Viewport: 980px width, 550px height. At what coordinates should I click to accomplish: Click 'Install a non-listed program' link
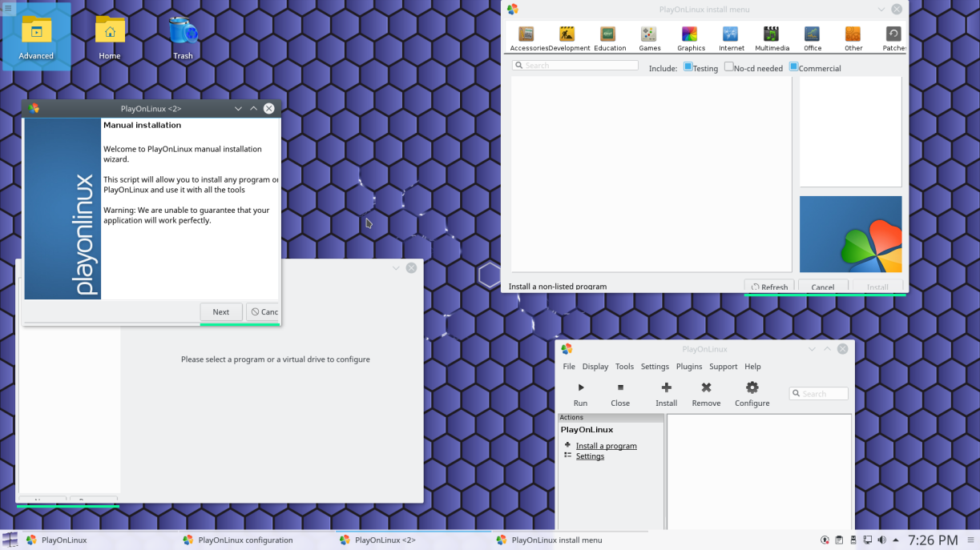tap(558, 287)
